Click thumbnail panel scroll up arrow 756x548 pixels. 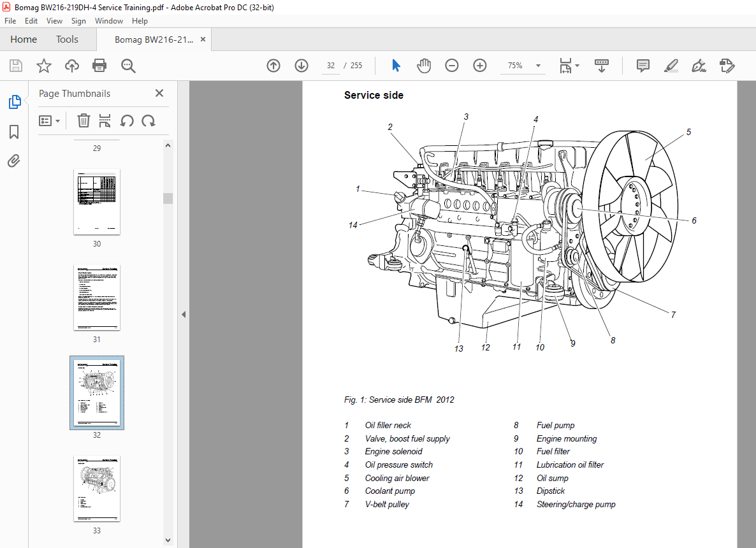click(x=168, y=145)
